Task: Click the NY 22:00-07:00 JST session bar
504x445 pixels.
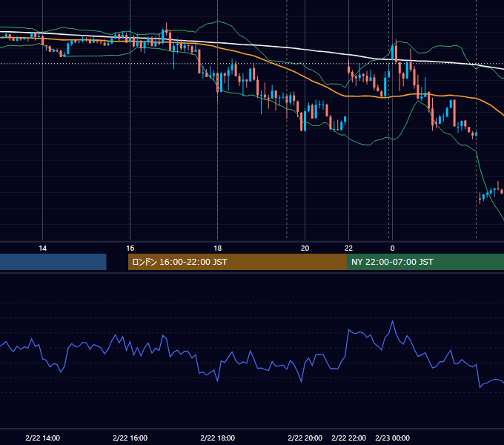Action: tap(425, 262)
